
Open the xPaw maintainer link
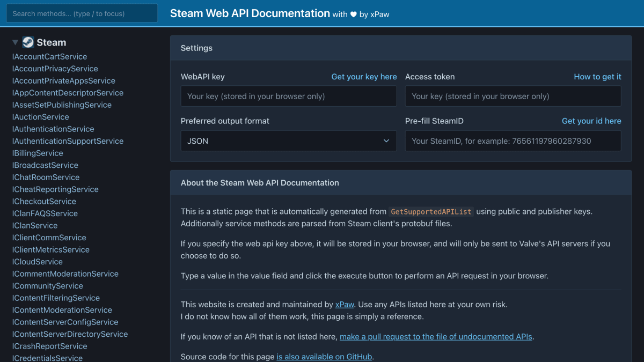345,304
